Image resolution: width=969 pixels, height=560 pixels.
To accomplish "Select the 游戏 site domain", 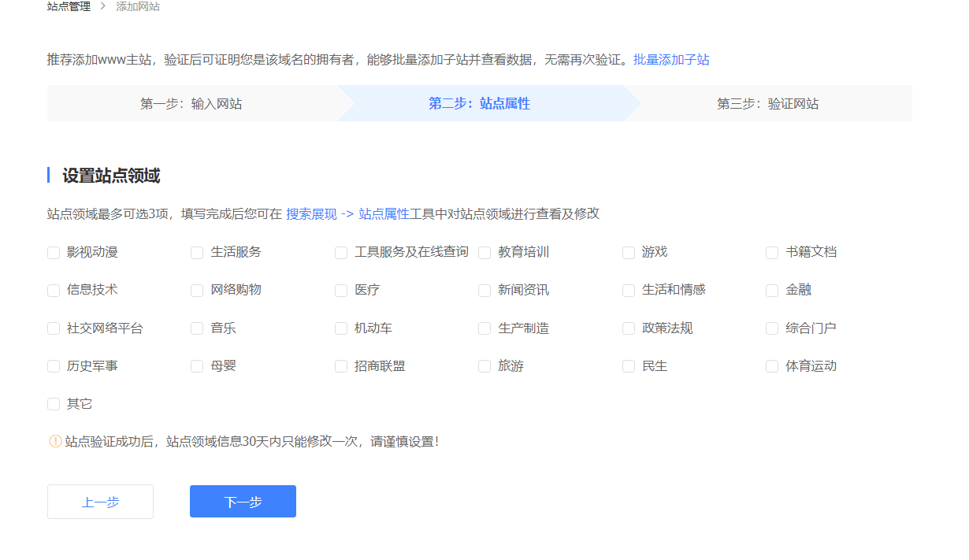I will pos(628,252).
